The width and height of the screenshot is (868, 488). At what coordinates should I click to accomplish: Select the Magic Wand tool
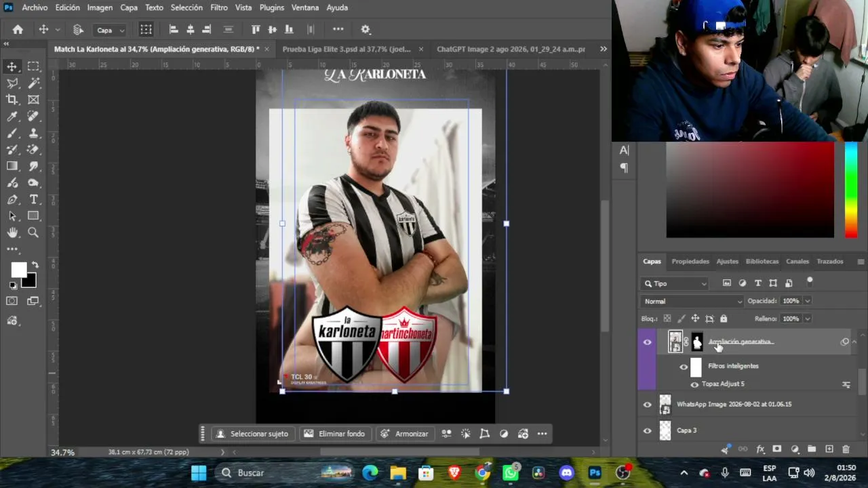tap(33, 83)
